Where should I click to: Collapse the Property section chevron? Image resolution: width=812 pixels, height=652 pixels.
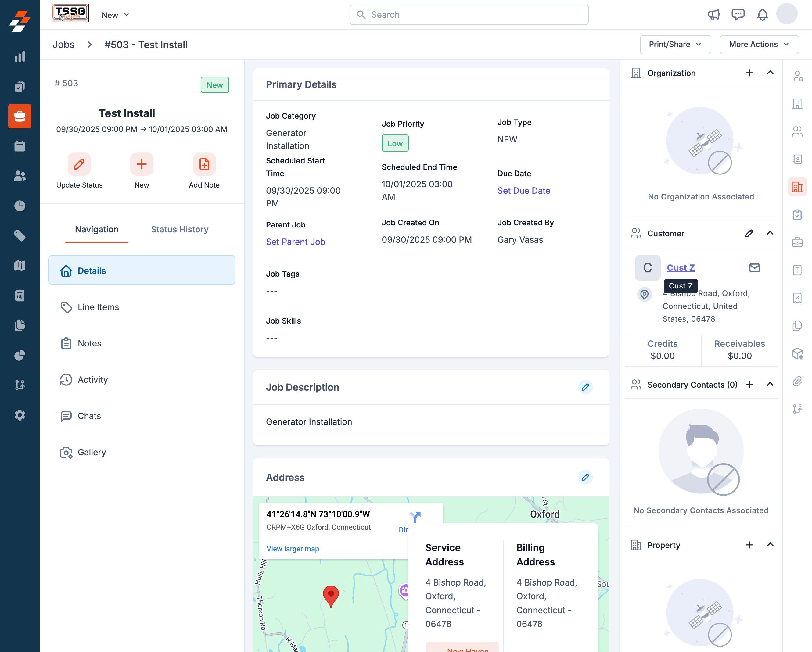pyautogui.click(x=770, y=545)
